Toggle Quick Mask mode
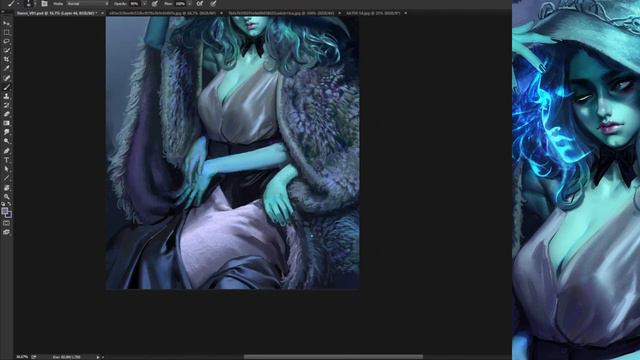Viewport: 640px width, 360px height. (x=7, y=223)
